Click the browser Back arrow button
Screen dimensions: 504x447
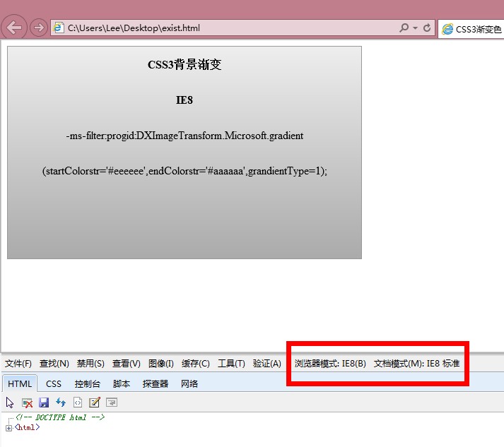pos(14,28)
